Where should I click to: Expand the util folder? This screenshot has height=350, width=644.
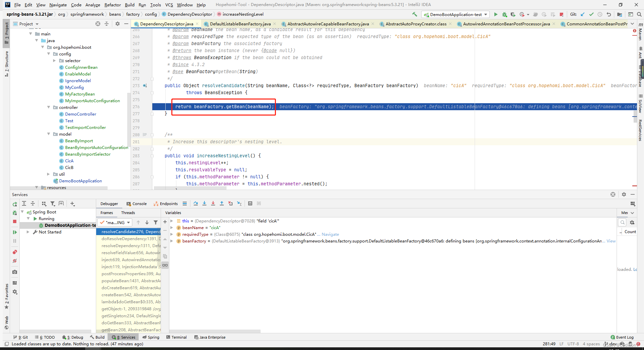[x=48, y=174]
